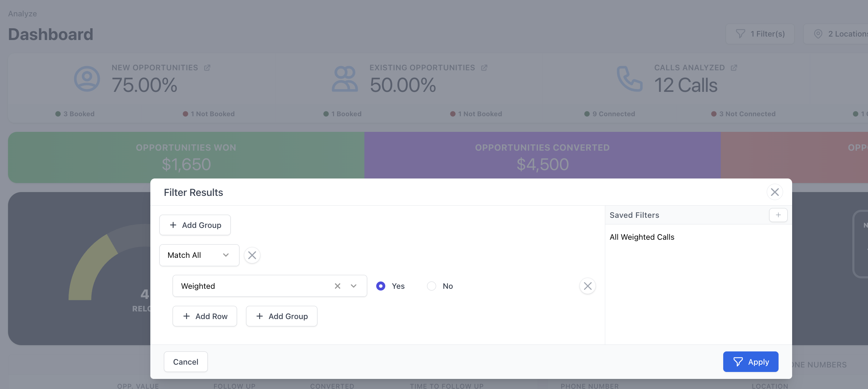Click the 3 Booked legend under New Opportunities
This screenshot has height=389, width=868.
(x=75, y=114)
